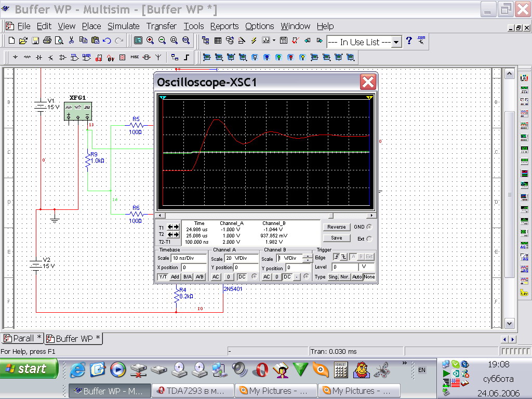Open the MISC components group
This screenshot has height=399, width=532.
pyautogui.click(x=135, y=57)
